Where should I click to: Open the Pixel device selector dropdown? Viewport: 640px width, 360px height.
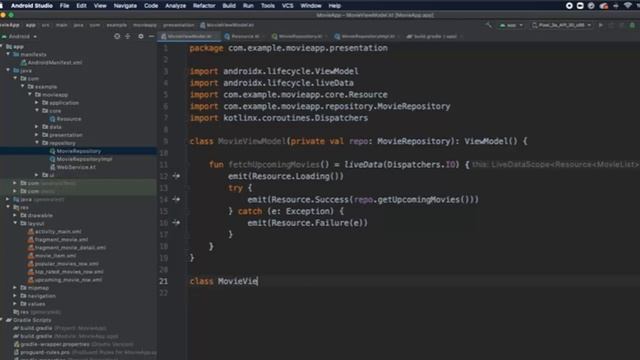point(562,25)
